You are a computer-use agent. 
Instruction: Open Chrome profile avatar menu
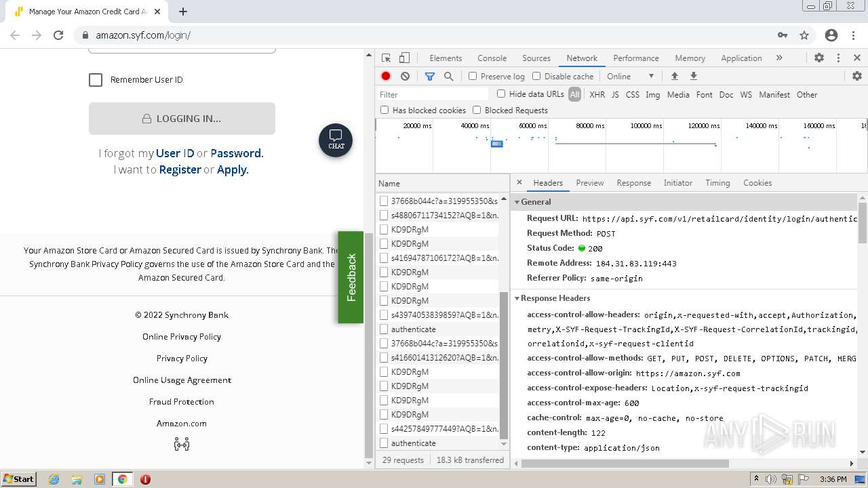pyautogui.click(x=831, y=35)
